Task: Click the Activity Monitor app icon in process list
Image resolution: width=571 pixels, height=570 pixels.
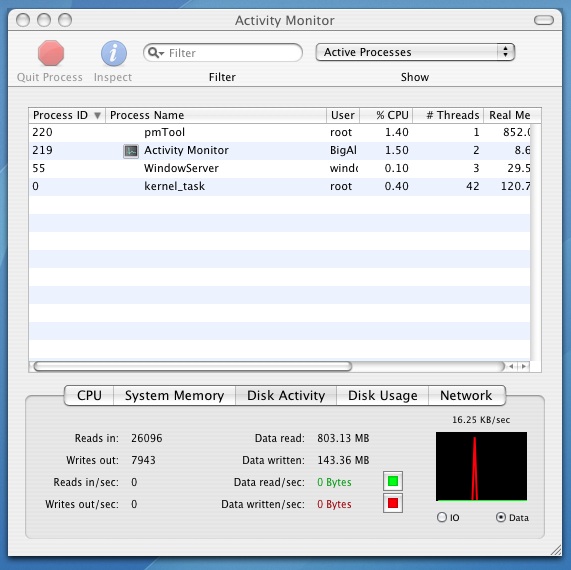Action: coord(131,151)
